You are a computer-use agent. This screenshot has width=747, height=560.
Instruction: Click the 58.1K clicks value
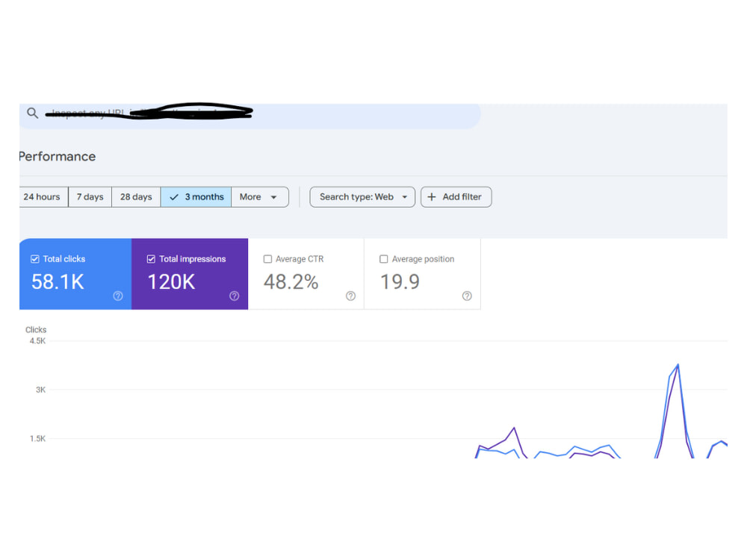(58, 282)
